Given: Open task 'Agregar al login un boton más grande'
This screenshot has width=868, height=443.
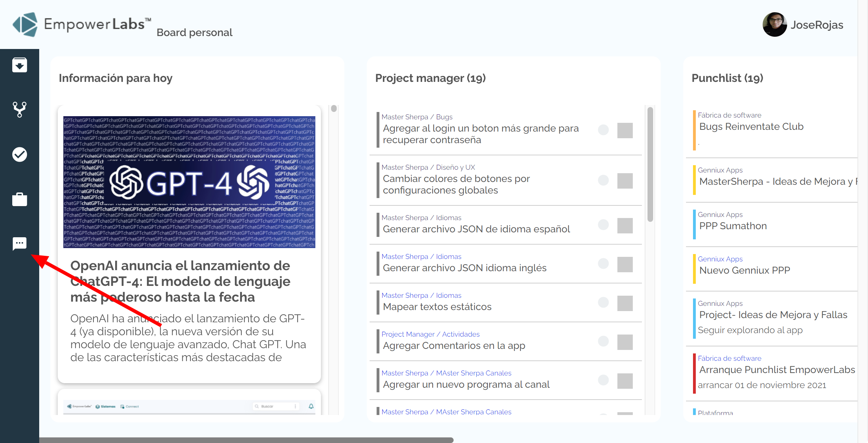Looking at the screenshot, I should tap(481, 134).
